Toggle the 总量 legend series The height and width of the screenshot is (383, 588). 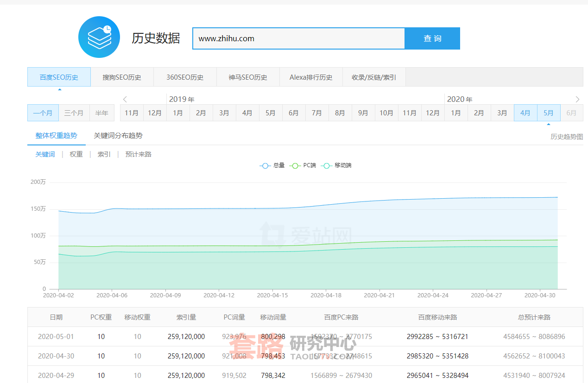[x=272, y=165]
